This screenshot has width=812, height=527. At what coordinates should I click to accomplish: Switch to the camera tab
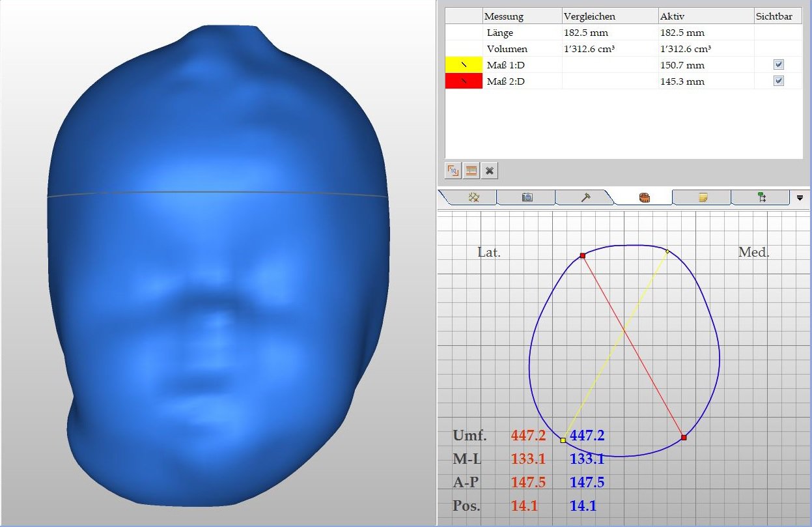527,197
